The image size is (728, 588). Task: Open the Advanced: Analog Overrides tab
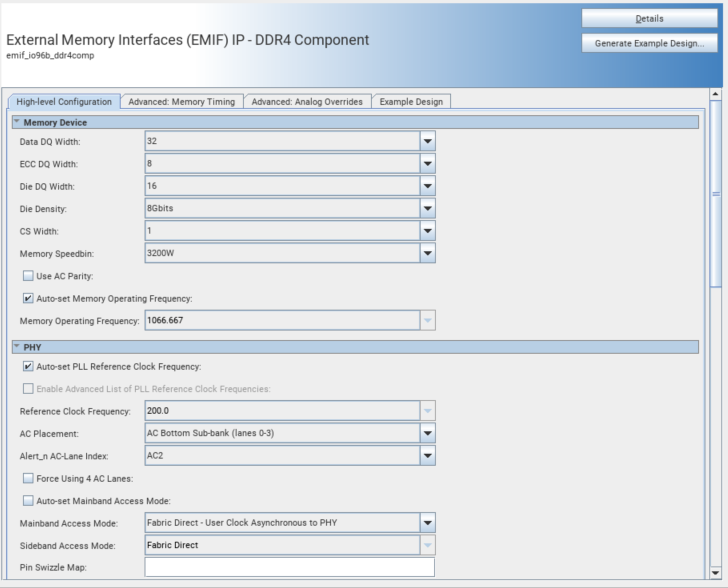(309, 101)
